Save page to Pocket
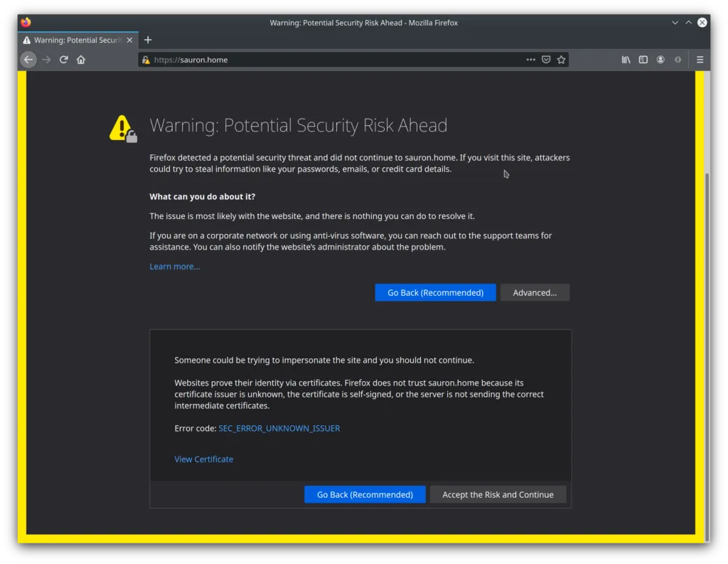 (x=546, y=60)
